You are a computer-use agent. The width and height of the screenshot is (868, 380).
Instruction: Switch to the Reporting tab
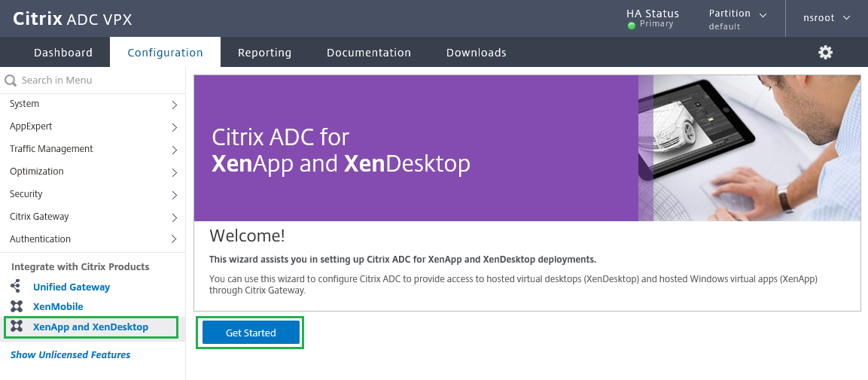tap(264, 53)
